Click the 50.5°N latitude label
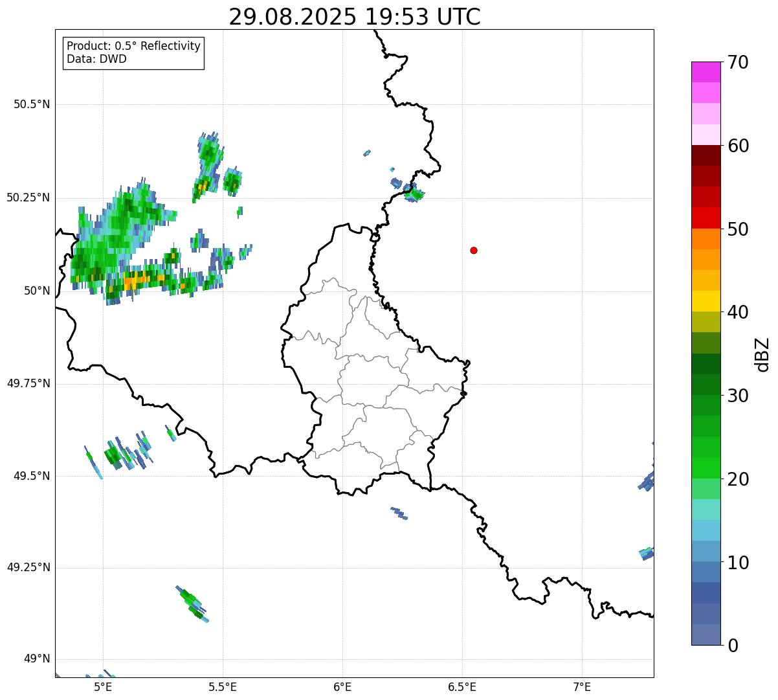 tap(32, 104)
